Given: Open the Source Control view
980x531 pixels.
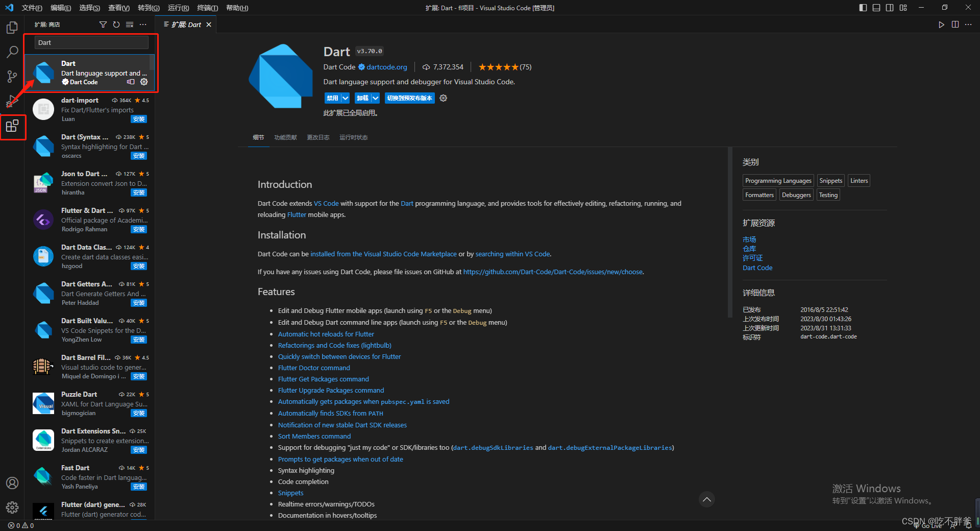Looking at the screenshot, I should [x=12, y=76].
